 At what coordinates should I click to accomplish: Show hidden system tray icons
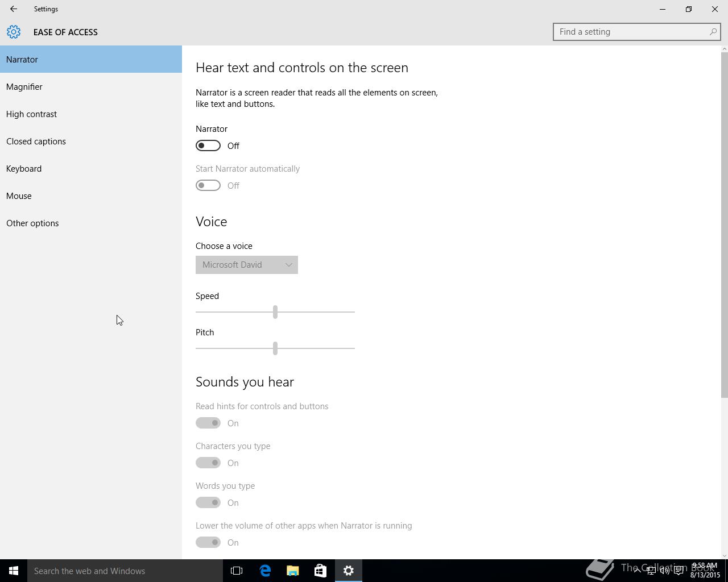tap(637, 571)
